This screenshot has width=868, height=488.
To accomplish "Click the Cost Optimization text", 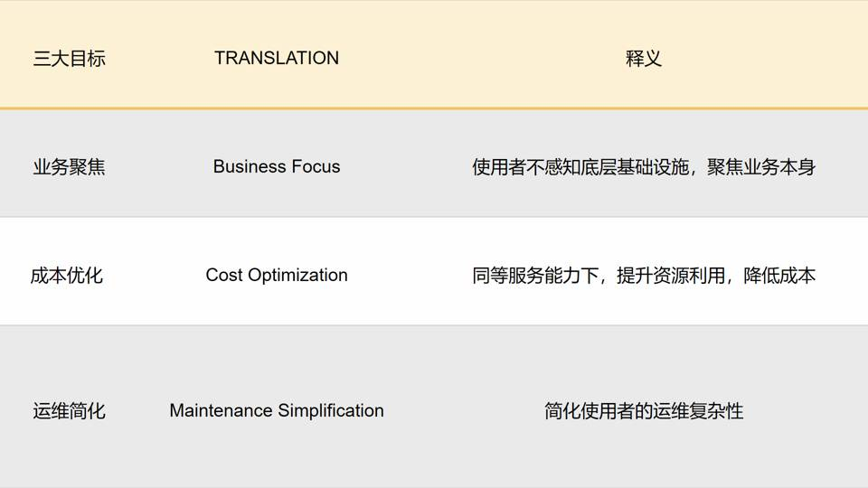I will click(277, 275).
